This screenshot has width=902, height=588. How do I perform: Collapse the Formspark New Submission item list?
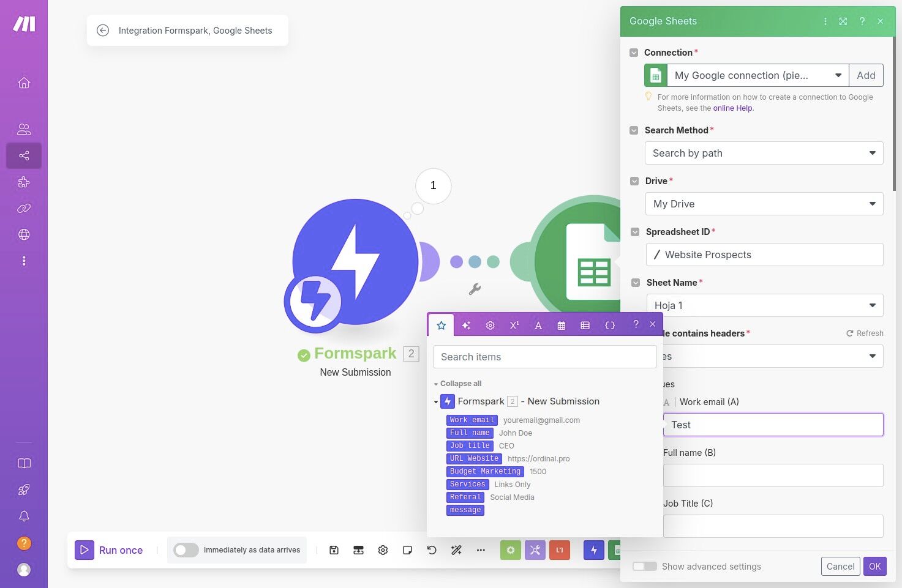(x=436, y=402)
